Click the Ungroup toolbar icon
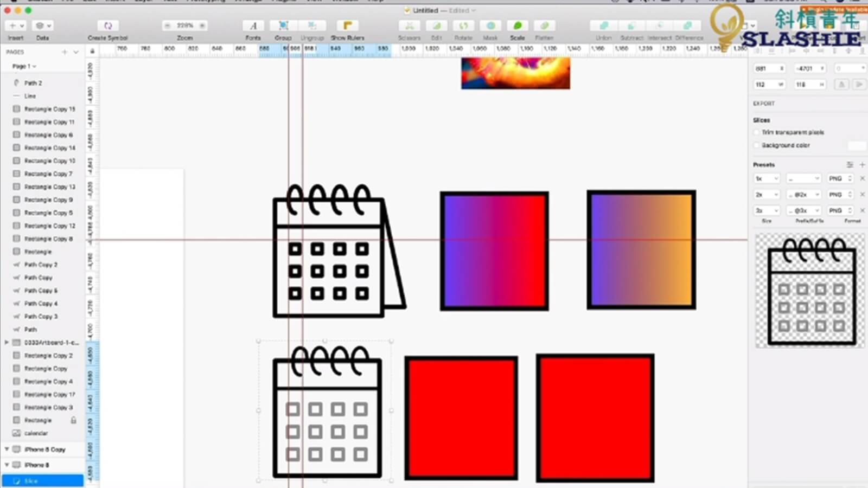This screenshot has height=488, width=868. coord(312,25)
